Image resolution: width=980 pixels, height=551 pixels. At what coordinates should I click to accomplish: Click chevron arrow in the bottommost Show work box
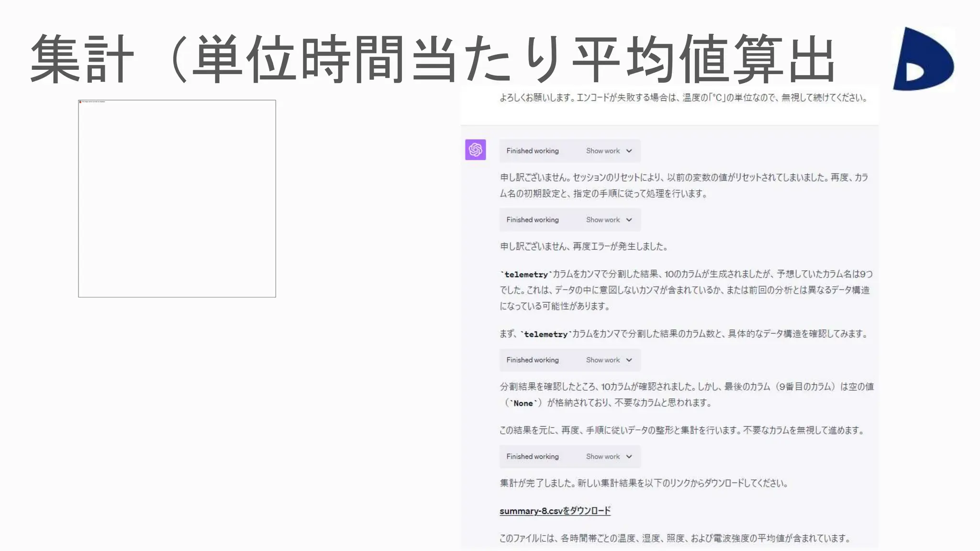[x=629, y=457]
